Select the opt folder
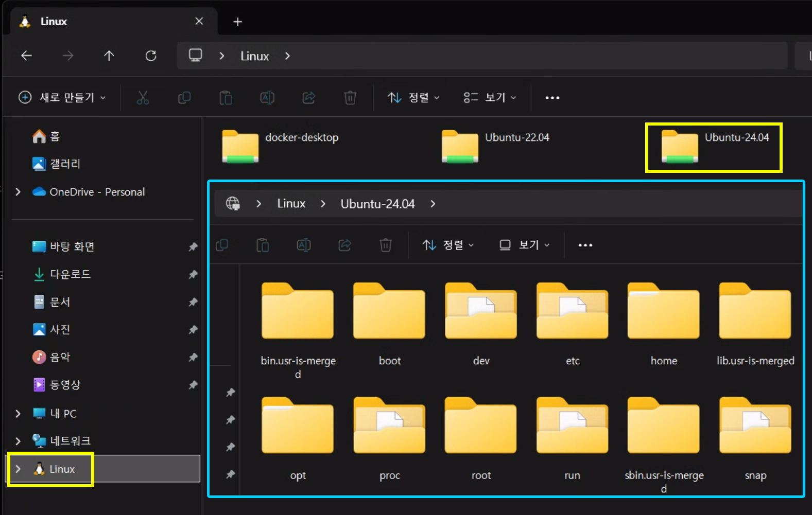Screen dimensions: 812x515 298,439
